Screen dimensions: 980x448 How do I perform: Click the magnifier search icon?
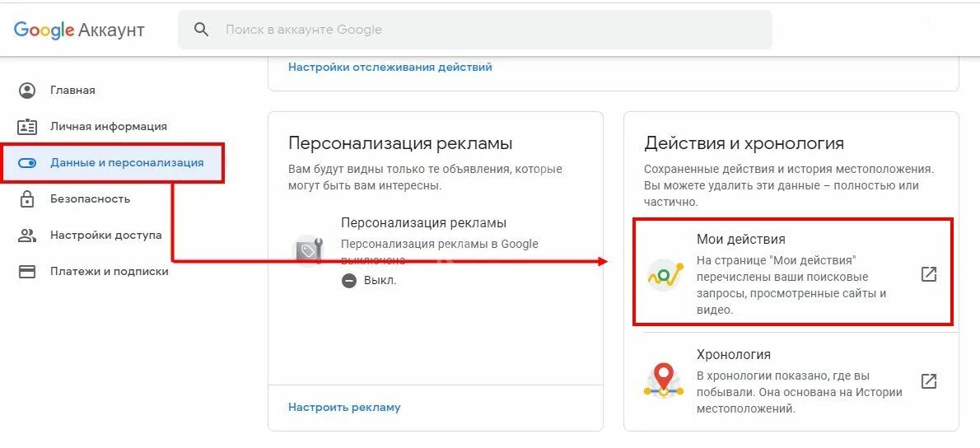(201, 30)
